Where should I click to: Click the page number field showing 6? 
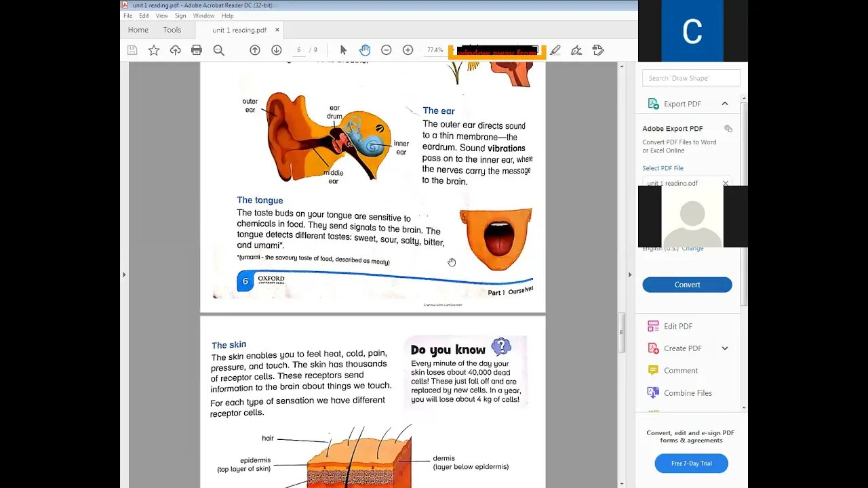click(x=298, y=50)
